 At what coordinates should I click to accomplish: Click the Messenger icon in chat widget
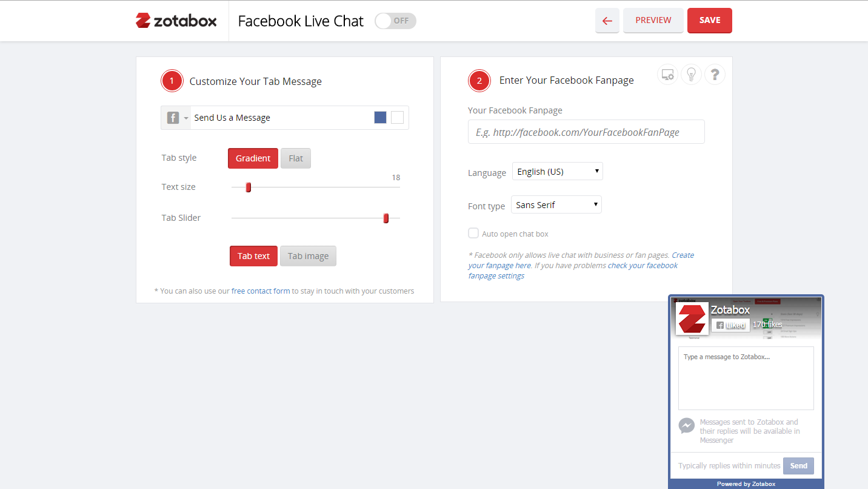[x=686, y=426]
